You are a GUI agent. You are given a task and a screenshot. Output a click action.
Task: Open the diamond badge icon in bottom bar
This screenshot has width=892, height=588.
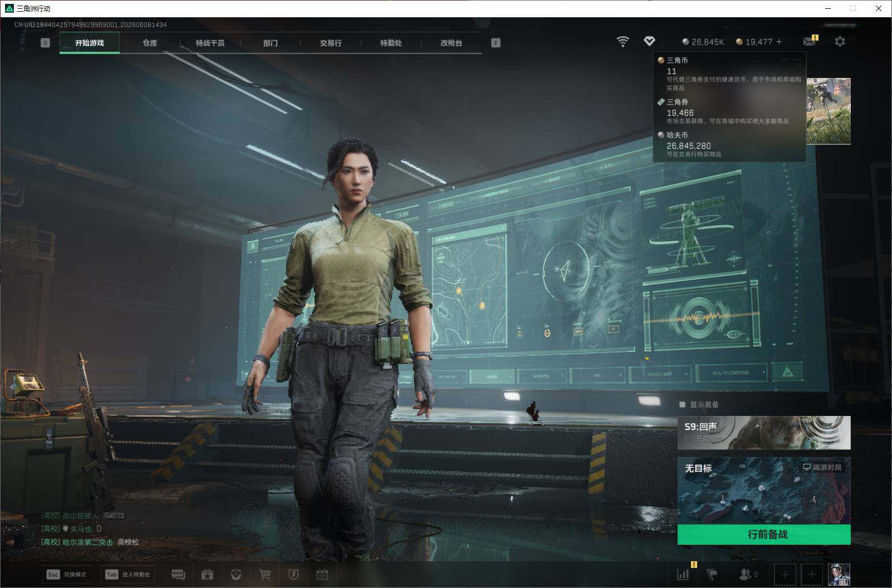point(236,575)
